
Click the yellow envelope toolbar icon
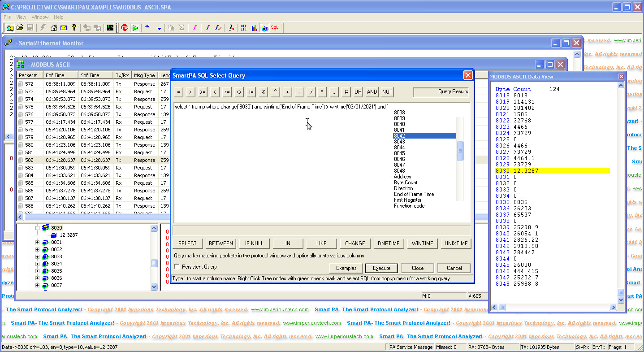[x=64, y=28]
